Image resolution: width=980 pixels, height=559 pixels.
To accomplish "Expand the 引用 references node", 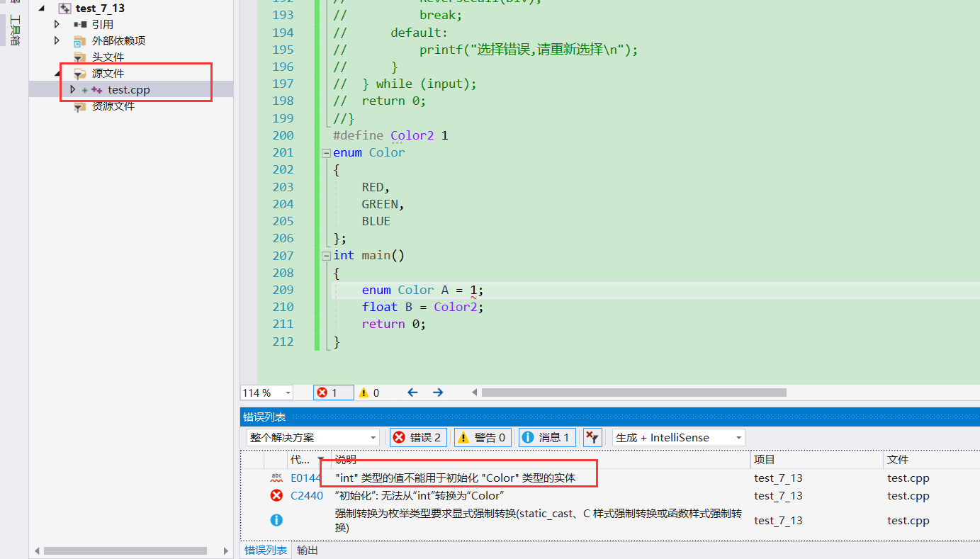I will 57,24.
